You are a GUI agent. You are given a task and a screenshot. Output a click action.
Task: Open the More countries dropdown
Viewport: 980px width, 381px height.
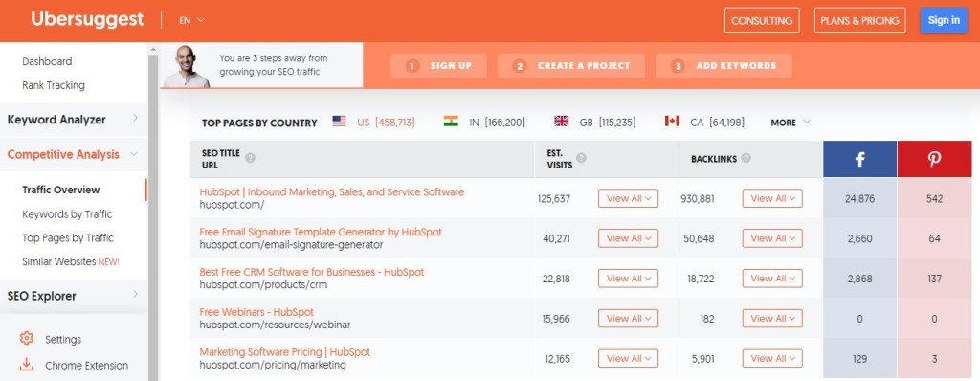[x=791, y=123]
